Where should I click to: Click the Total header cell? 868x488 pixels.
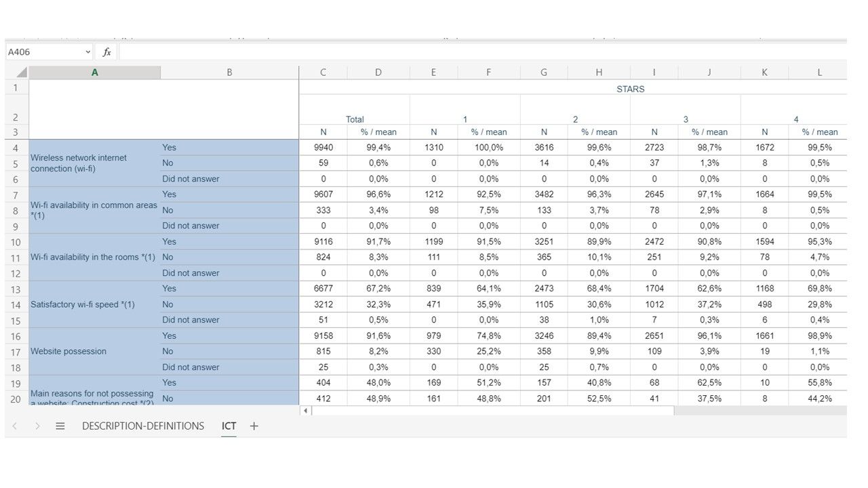click(x=355, y=119)
